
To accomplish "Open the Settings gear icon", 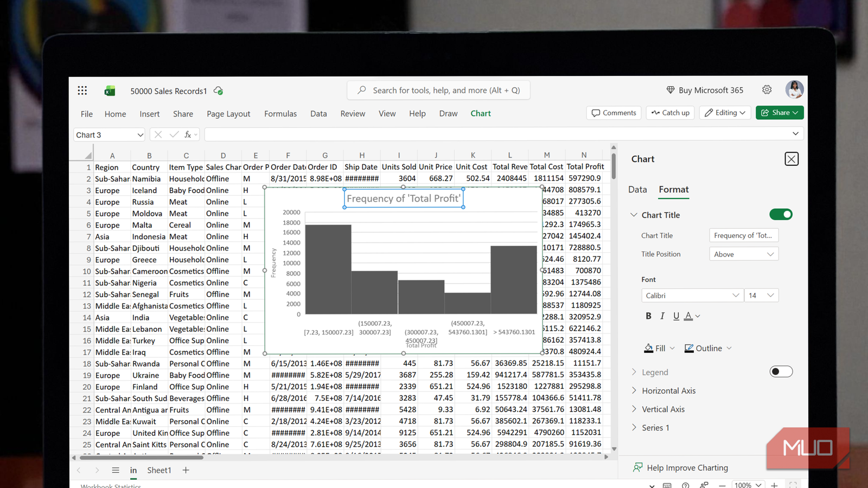I will tap(767, 89).
